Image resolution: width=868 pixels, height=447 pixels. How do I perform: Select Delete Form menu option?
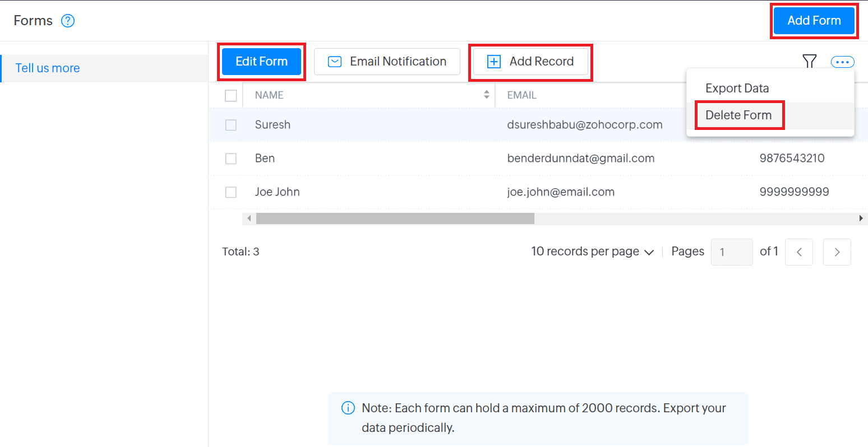[738, 115]
